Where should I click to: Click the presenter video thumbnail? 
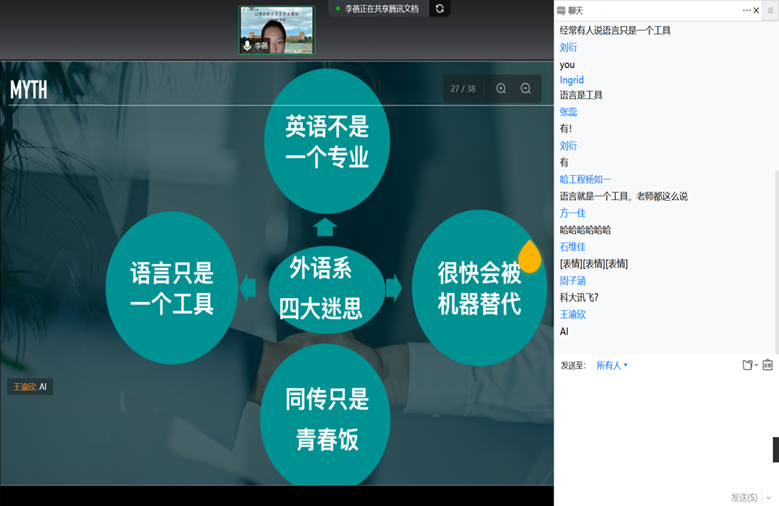pyautogui.click(x=277, y=29)
